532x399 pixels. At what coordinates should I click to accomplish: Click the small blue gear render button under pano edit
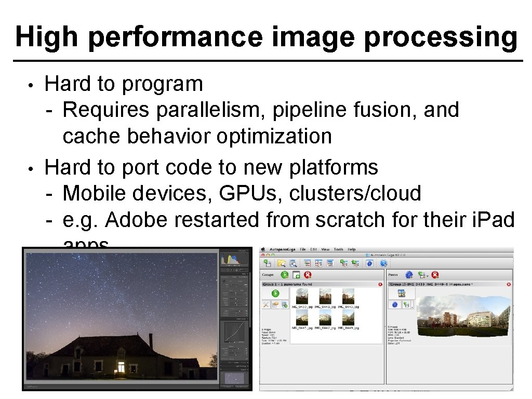point(395,304)
